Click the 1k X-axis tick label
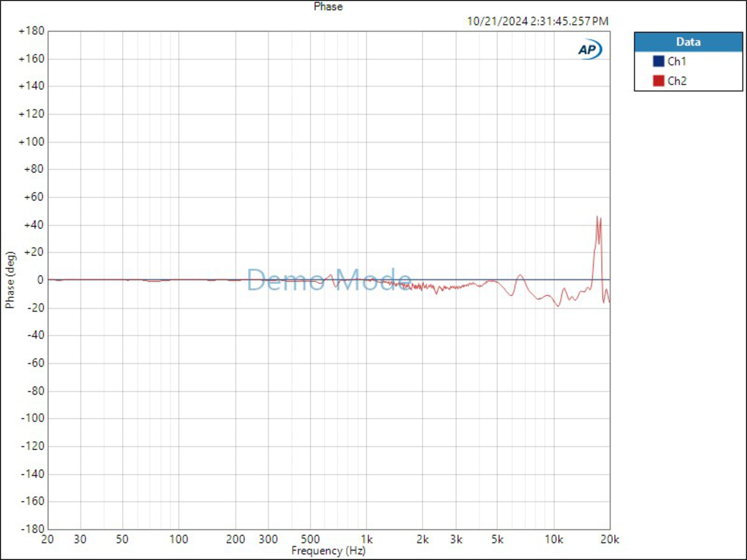This screenshot has width=747, height=560. (367, 539)
